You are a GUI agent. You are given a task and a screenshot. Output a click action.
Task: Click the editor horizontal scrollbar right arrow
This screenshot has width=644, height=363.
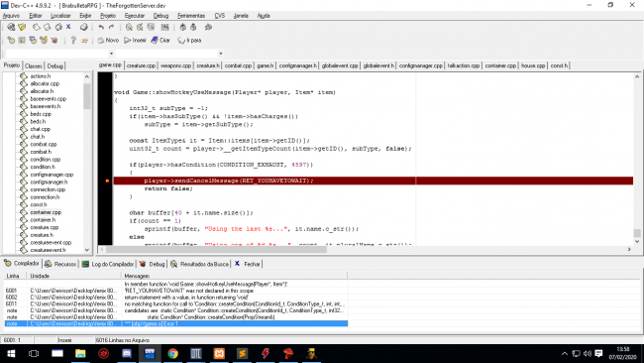[x=629, y=249]
